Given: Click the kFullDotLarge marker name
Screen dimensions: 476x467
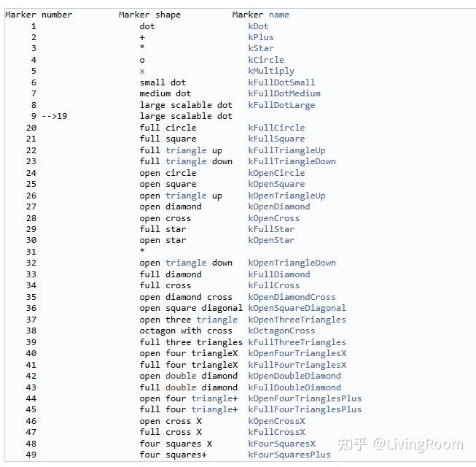Looking at the screenshot, I should tap(281, 105).
